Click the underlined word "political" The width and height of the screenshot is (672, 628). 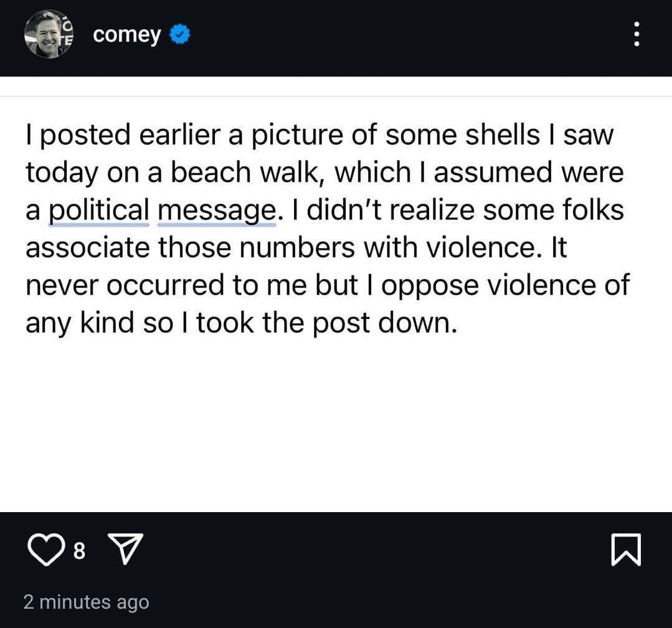99,210
